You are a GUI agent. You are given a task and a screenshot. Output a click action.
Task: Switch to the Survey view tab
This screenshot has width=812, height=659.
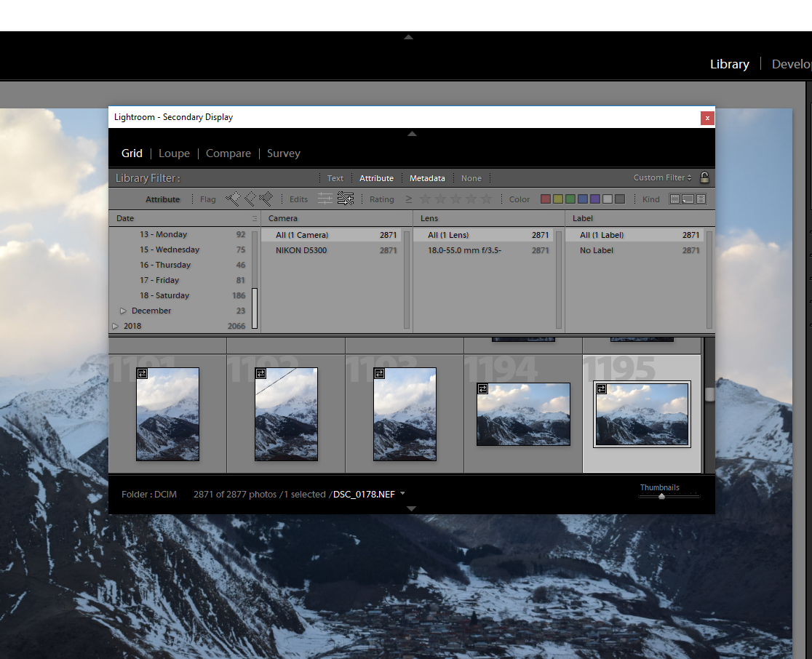click(283, 153)
